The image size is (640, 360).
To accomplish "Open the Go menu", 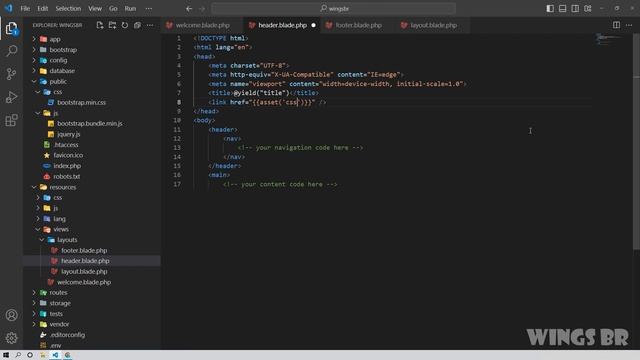I will [113, 9].
